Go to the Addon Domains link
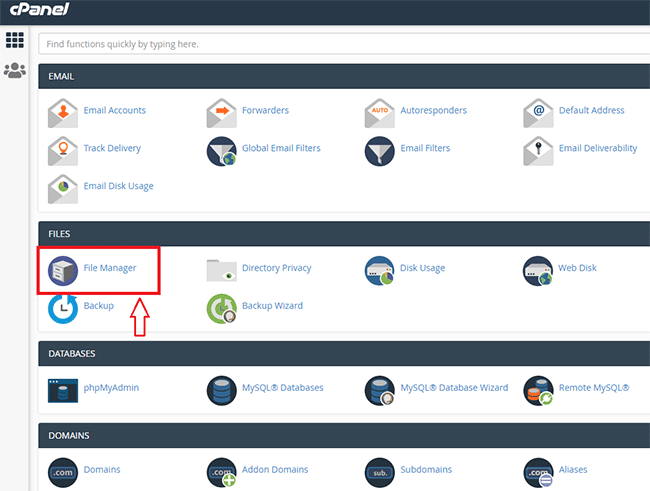 [275, 470]
